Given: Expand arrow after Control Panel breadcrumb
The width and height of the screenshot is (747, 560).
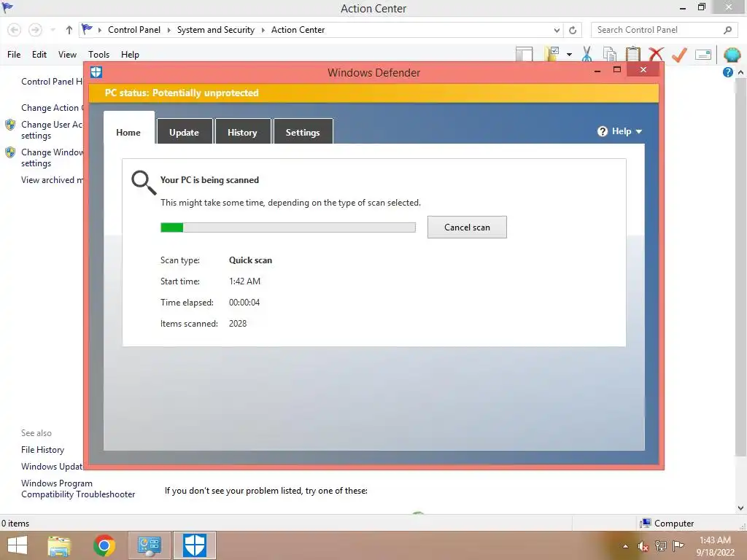Looking at the screenshot, I should pos(169,30).
